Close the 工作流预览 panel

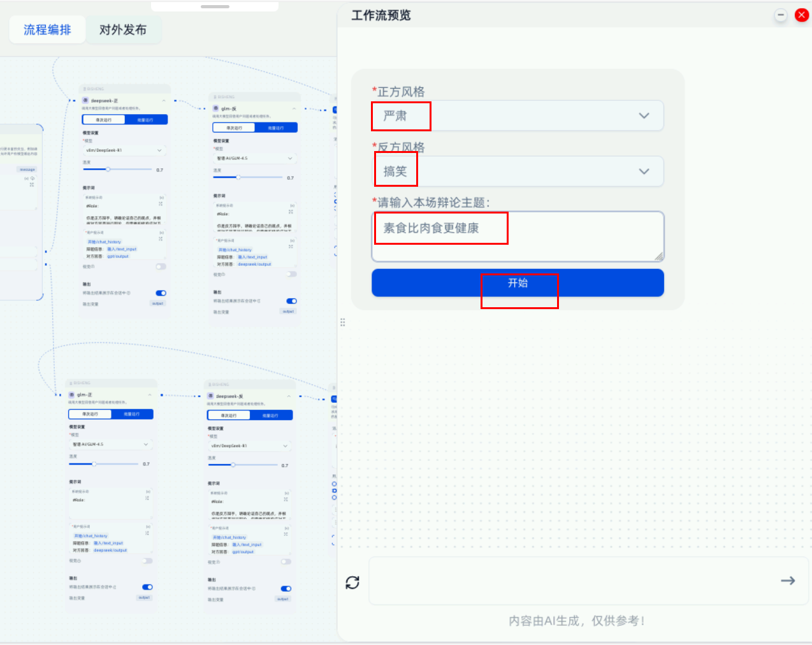(802, 15)
